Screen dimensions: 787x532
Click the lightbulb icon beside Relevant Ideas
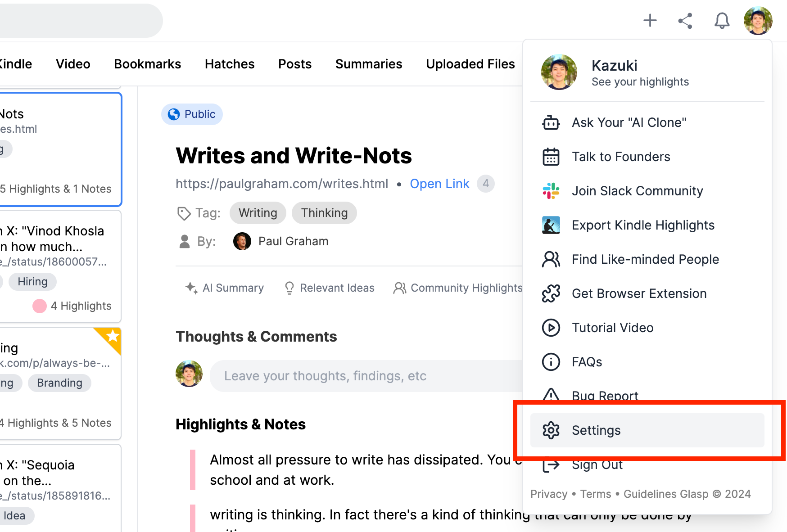coord(289,288)
